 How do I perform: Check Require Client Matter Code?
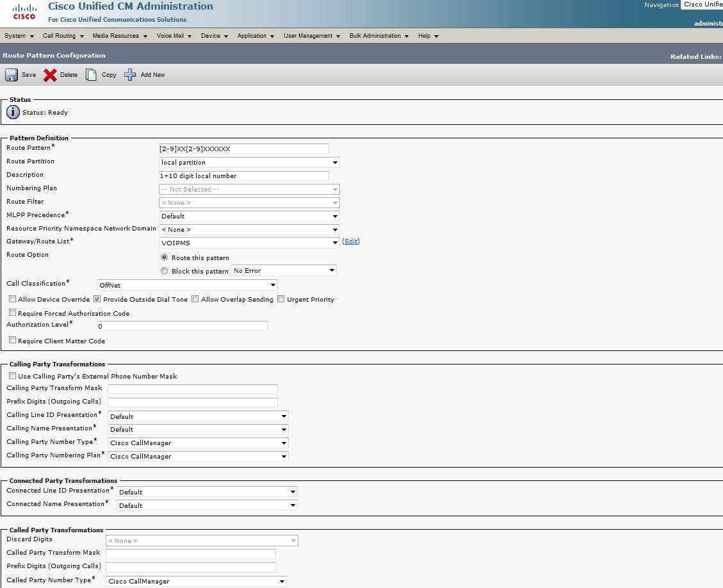click(x=12, y=340)
